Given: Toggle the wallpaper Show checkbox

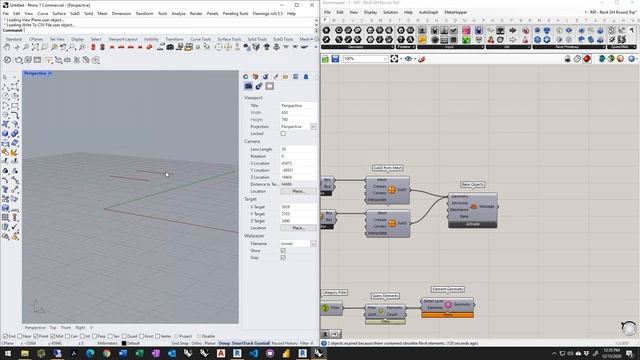Looking at the screenshot, I should [283, 251].
